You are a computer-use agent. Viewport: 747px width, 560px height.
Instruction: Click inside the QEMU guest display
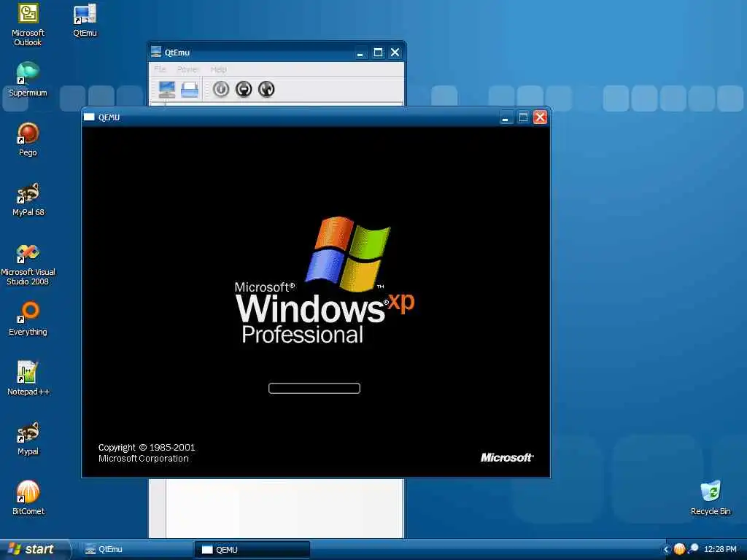[x=316, y=302]
